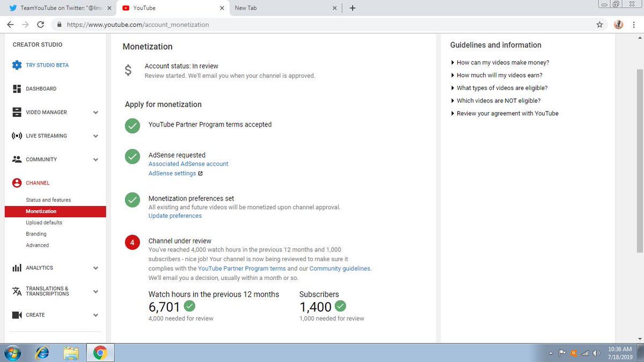
Task: Open a new tab with plus button
Action: point(352,8)
